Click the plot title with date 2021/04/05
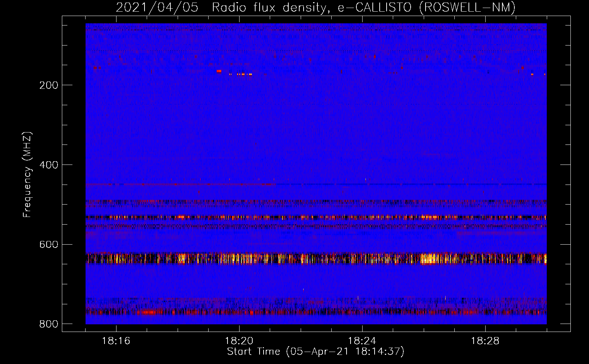This screenshot has height=364, width=589. click(316, 8)
